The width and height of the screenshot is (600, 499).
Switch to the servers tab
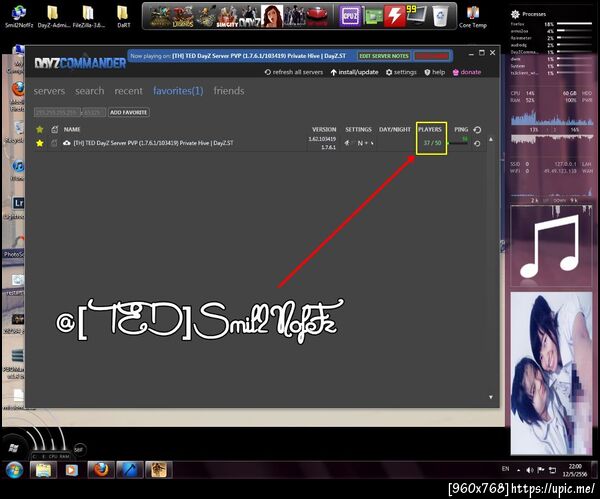click(49, 91)
